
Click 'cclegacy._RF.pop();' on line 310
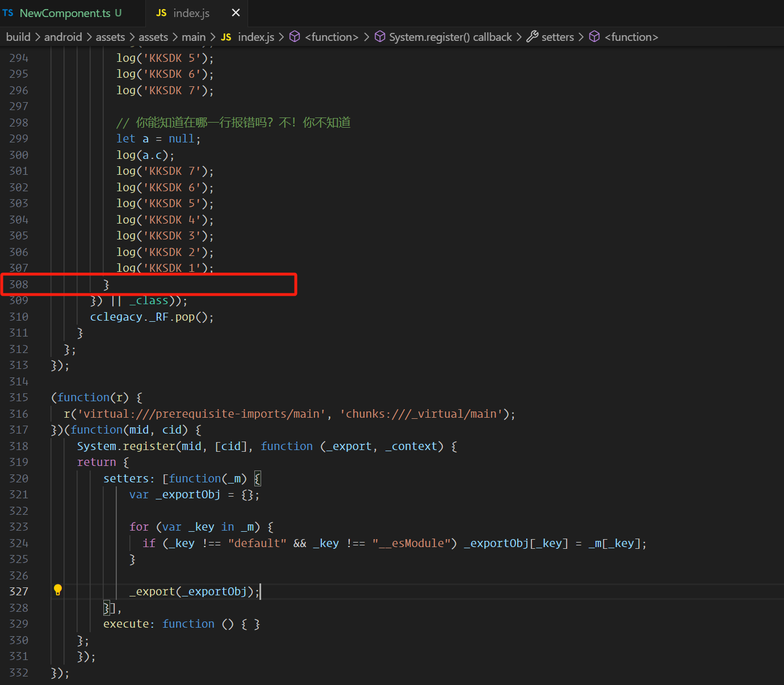(x=152, y=317)
